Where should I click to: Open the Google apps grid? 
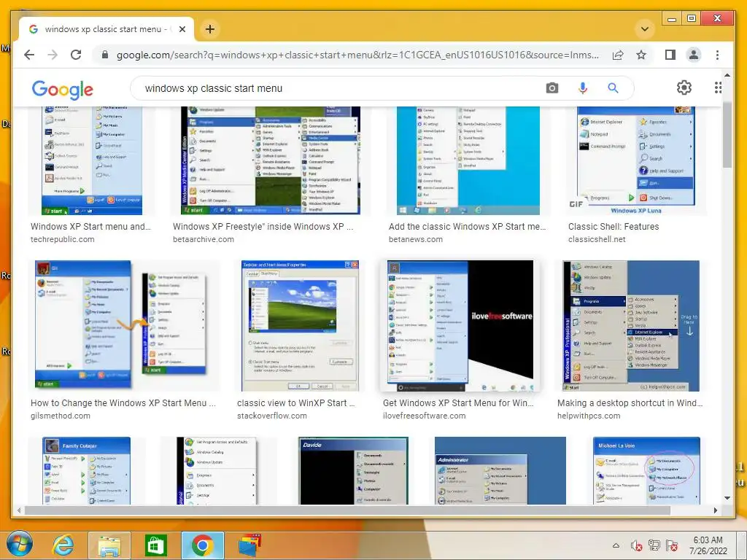click(x=718, y=87)
